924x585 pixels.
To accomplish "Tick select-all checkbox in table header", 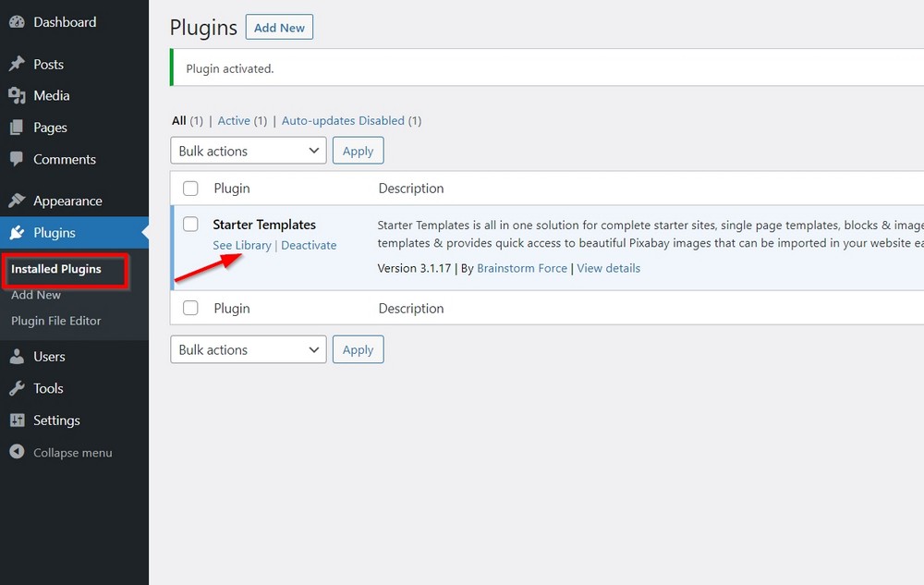I will click(190, 188).
